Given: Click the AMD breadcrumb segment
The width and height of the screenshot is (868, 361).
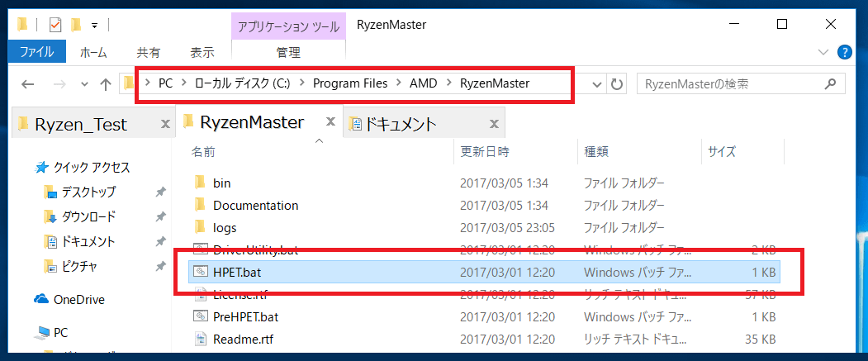Looking at the screenshot, I should click(424, 83).
